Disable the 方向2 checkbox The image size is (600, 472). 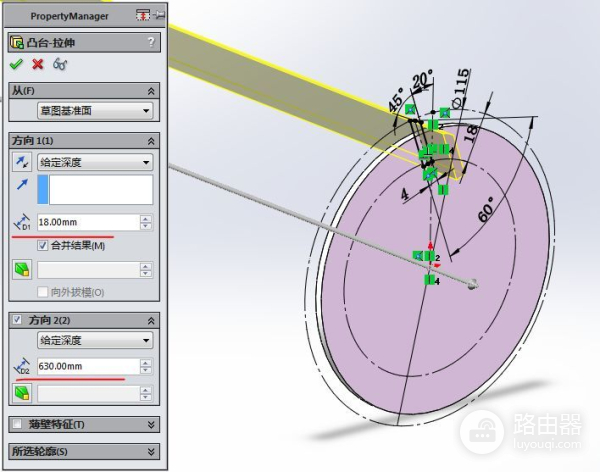coord(17,320)
